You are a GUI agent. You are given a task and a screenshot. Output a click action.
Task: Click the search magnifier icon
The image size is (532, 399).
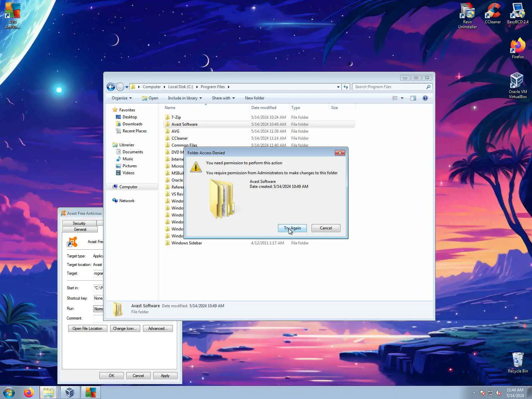428,87
